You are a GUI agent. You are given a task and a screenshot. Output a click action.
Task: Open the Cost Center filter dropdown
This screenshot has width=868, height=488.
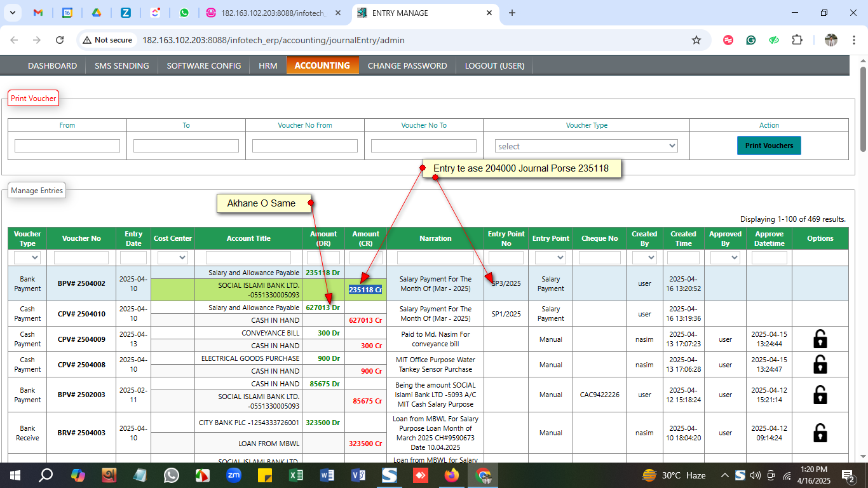(173, 257)
